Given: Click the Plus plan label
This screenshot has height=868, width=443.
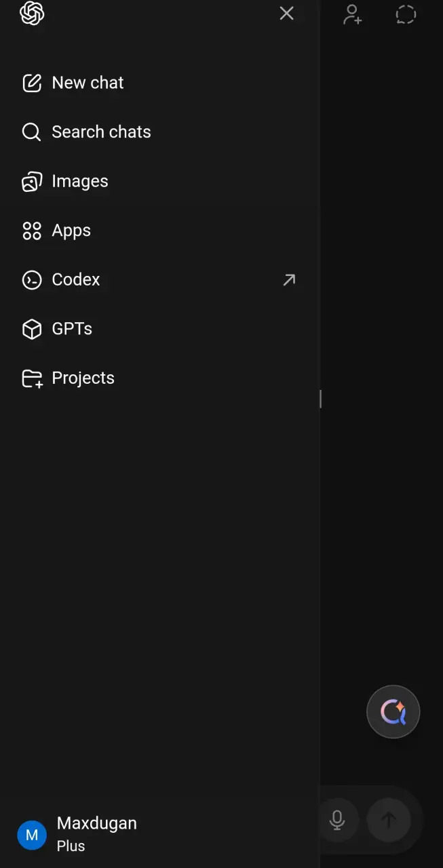Looking at the screenshot, I should click(71, 846).
